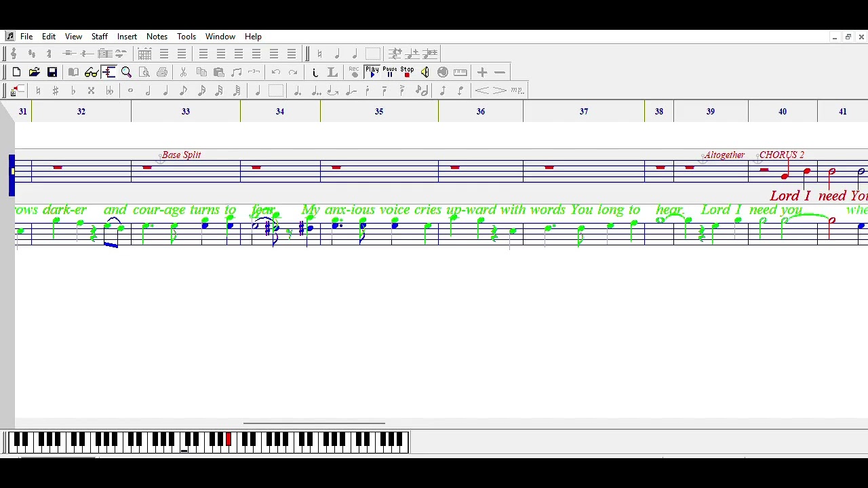Toggle the flat accidental
868x488 pixels.
(73, 90)
